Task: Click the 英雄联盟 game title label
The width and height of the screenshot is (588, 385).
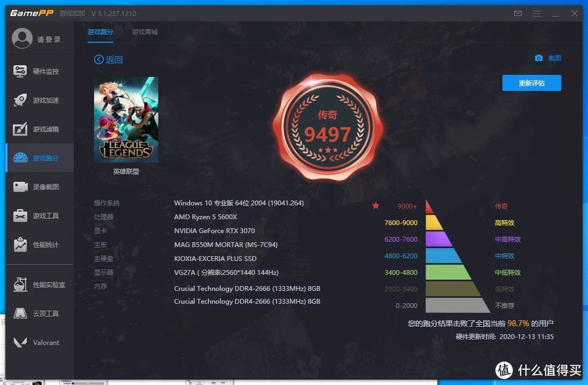Action: (x=126, y=172)
